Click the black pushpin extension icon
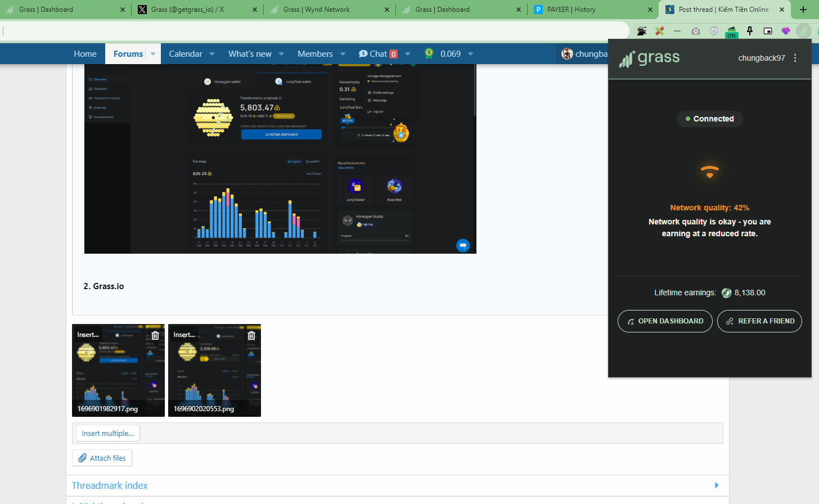The image size is (819, 504). tap(750, 31)
